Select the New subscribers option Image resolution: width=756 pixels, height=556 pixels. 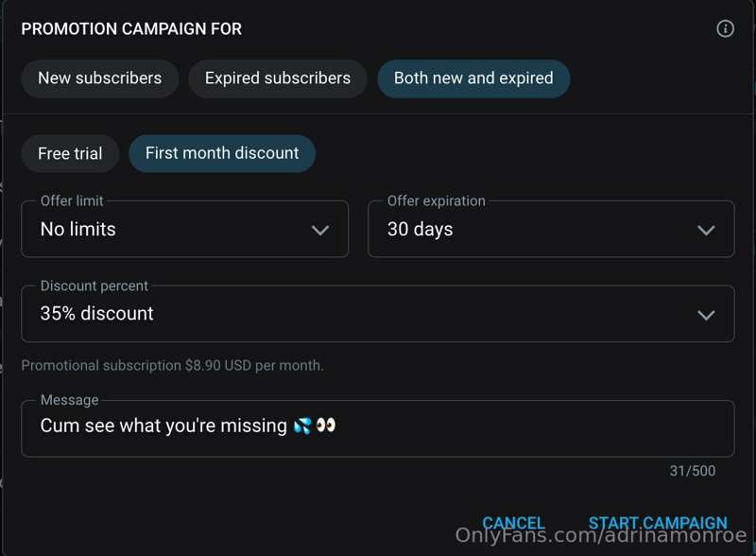click(x=100, y=78)
